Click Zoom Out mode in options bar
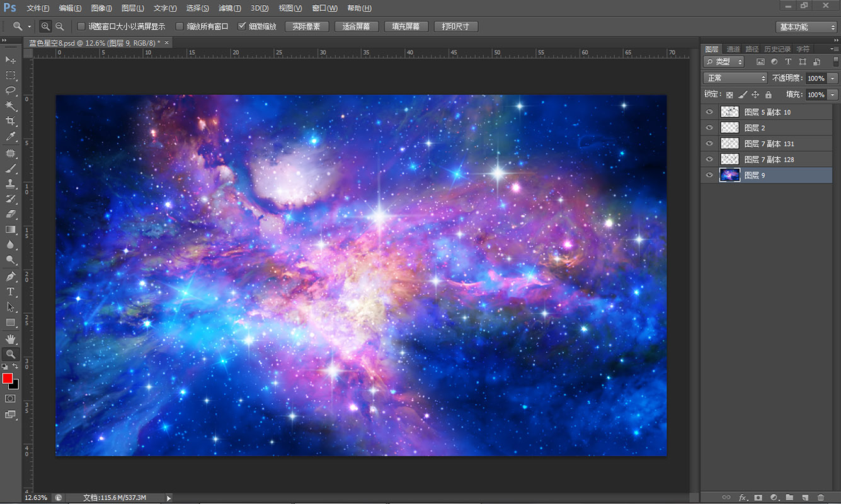This screenshot has width=841, height=504. 59,26
